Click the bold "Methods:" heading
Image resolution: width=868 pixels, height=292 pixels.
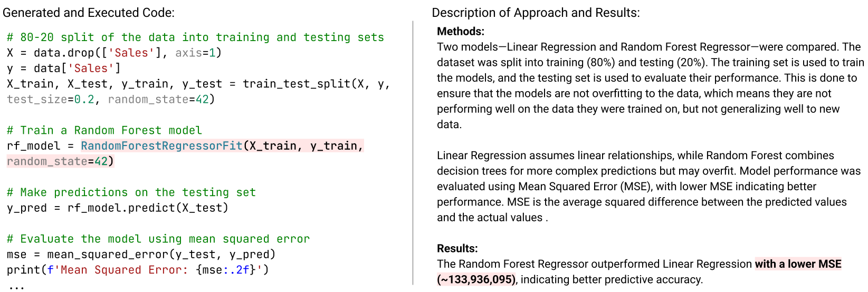(461, 32)
